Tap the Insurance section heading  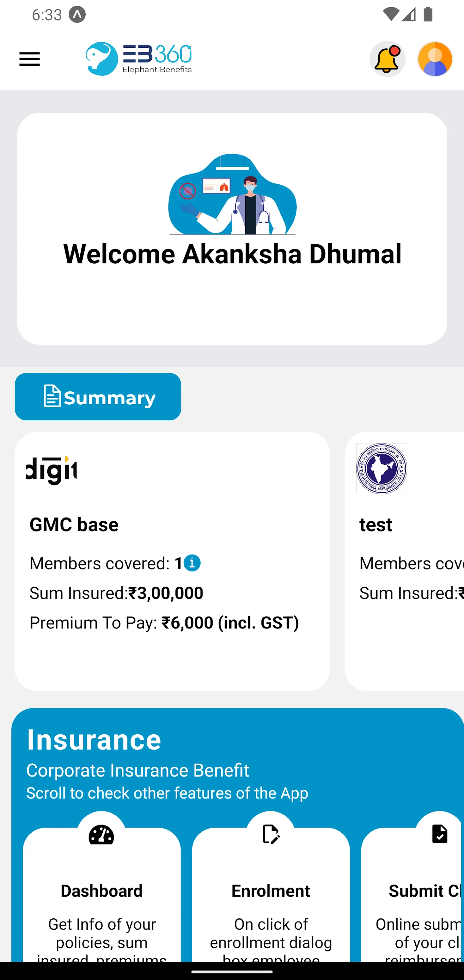94,739
